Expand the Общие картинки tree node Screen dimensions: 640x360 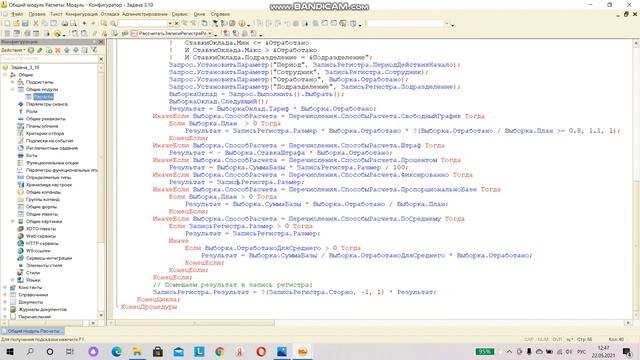tap(13, 221)
